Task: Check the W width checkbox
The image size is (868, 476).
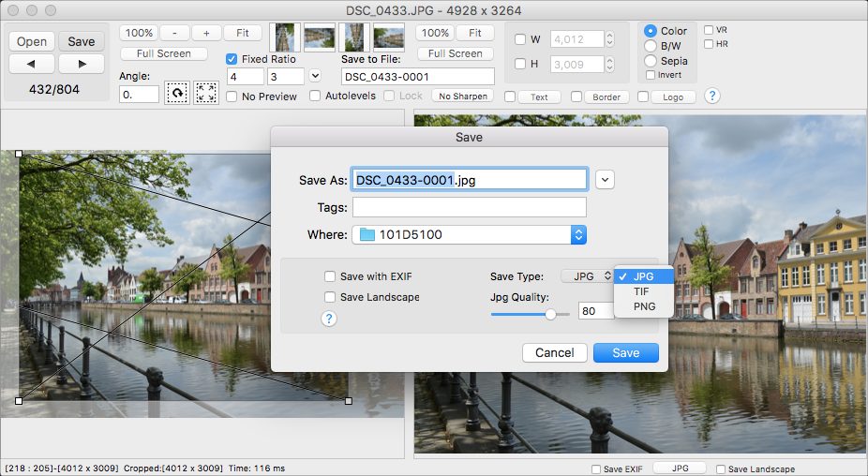Action: [520, 39]
